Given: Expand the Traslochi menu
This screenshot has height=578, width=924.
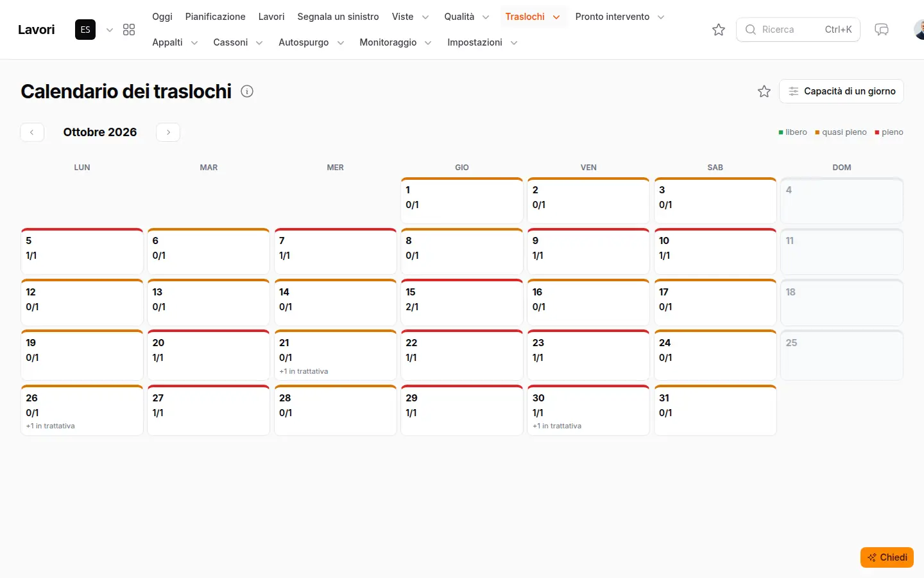Looking at the screenshot, I should [x=533, y=17].
